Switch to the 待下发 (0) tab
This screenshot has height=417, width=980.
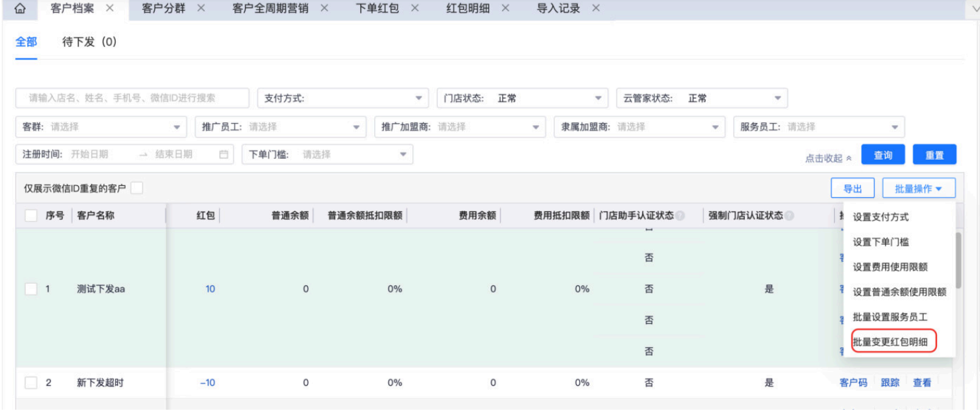click(89, 42)
